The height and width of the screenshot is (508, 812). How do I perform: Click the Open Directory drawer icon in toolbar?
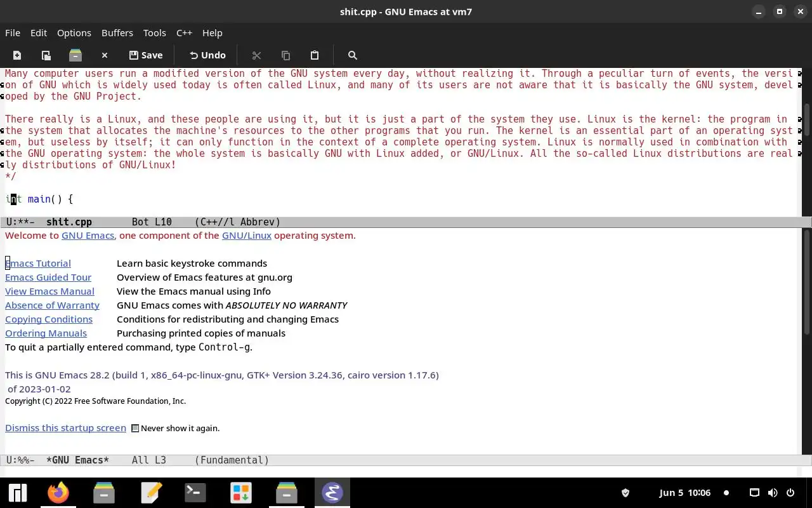pos(75,55)
